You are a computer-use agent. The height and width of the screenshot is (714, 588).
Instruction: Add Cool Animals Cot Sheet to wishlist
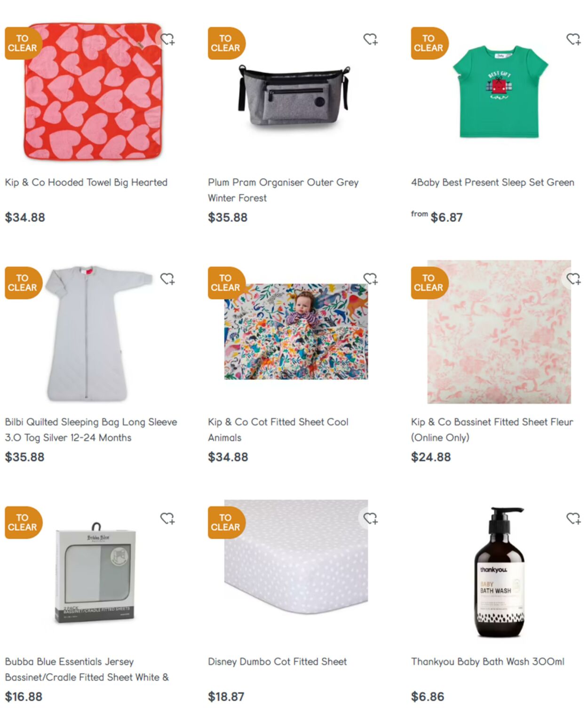coord(371,279)
